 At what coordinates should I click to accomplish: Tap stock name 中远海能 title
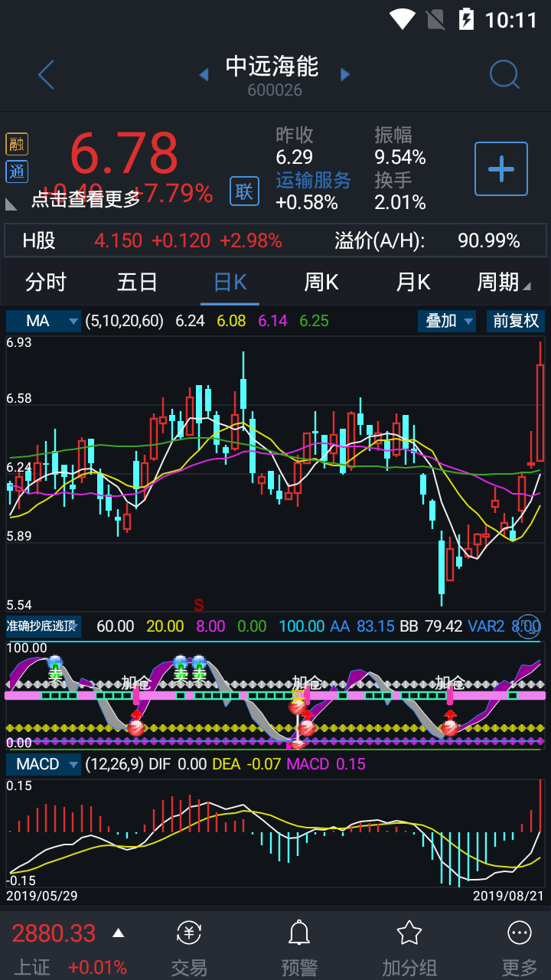point(272,67)
